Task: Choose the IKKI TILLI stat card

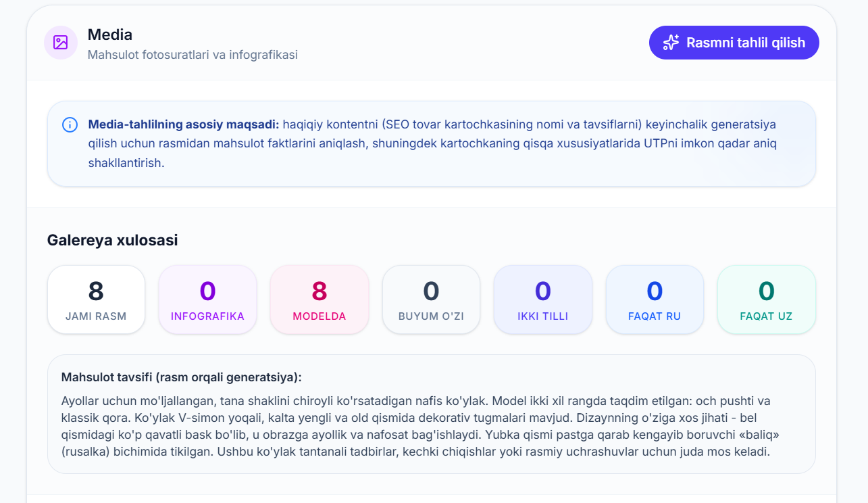Action: click(x=543, y=300)
